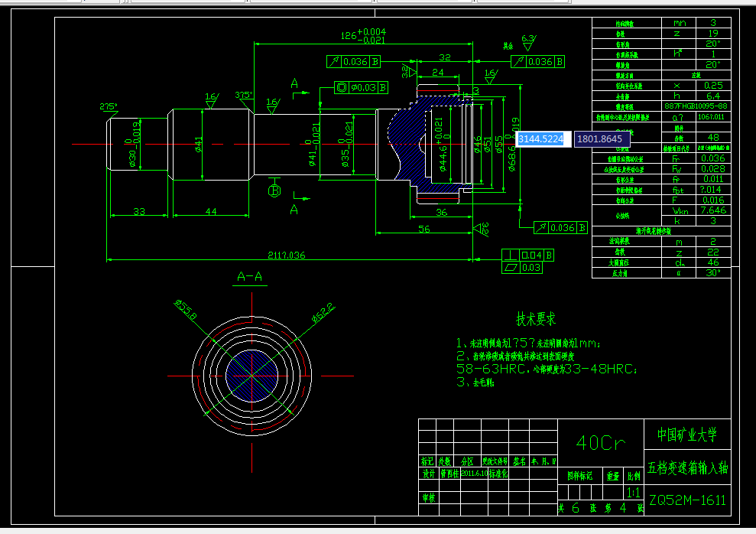The image size is (756, 534).
Task: Click the 0.25 value in x row
Action: [x=713, y=86]
